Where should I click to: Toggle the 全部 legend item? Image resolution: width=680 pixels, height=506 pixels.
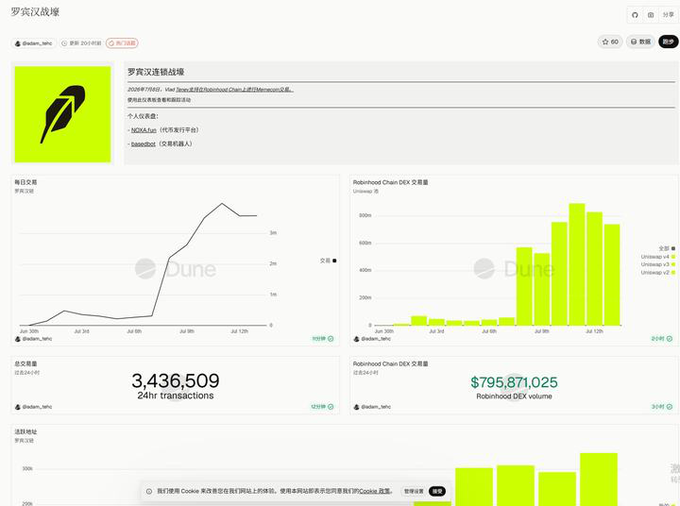[x=667, y=248]
